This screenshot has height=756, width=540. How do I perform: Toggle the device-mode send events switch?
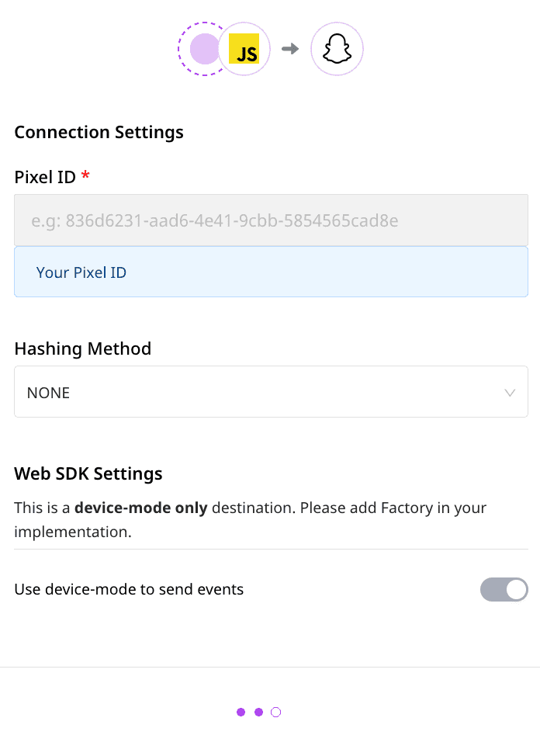pyautogui.click(x=504, y=590)
